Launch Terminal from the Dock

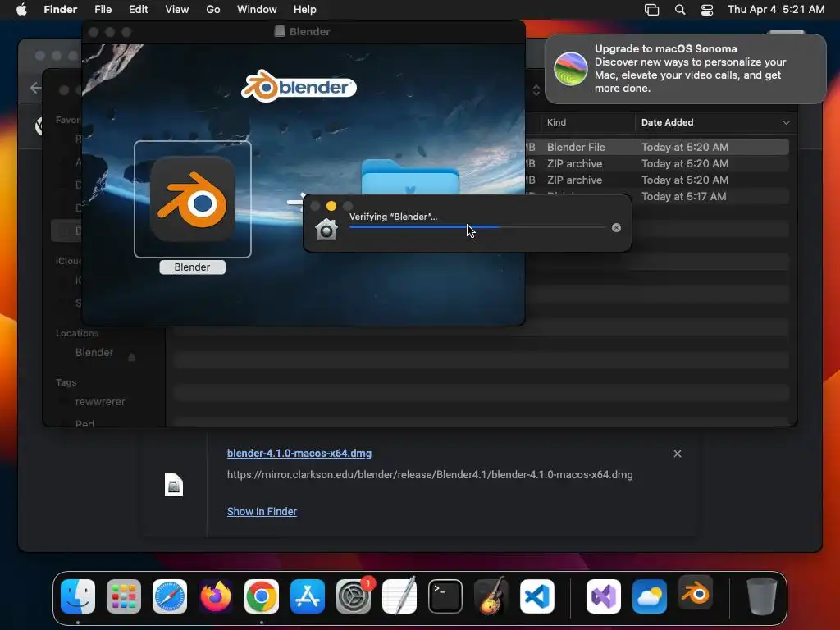[445, 596]
